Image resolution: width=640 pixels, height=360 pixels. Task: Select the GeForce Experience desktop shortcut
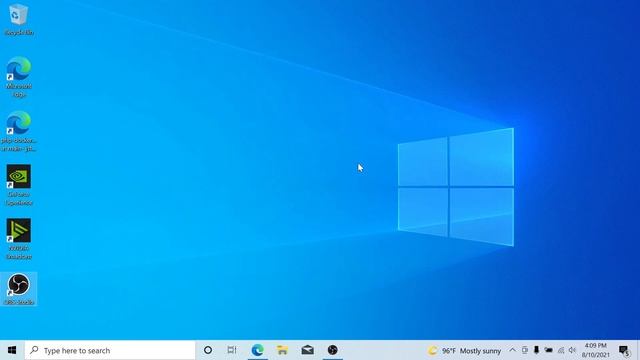tap(18, 185)
